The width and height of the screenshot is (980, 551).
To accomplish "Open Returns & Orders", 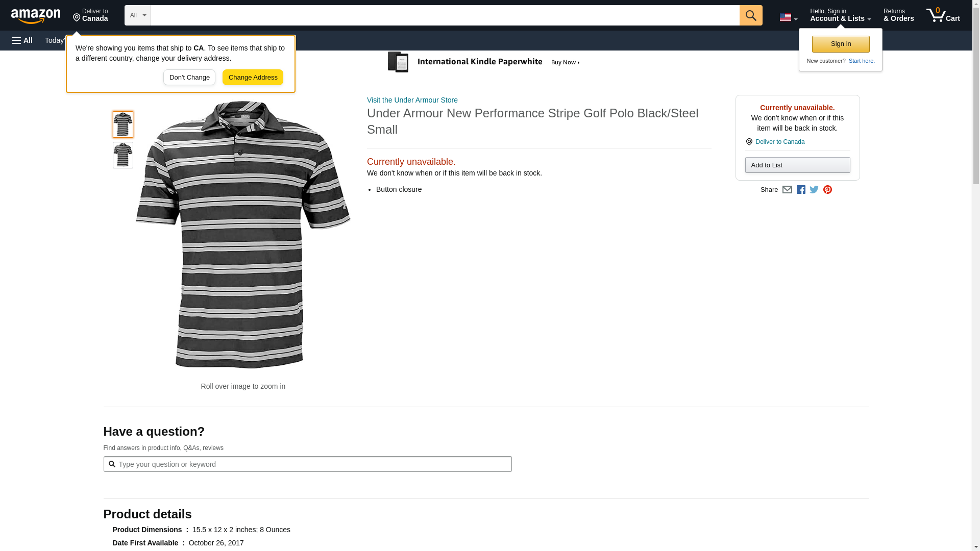I will tap(898, 15).
